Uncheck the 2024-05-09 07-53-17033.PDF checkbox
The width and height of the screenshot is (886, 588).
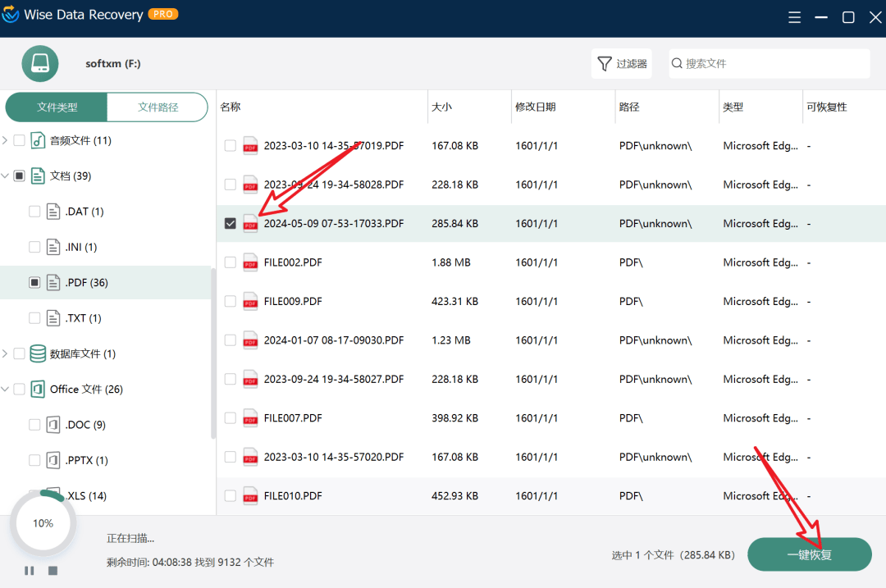[x=231, y=223]
